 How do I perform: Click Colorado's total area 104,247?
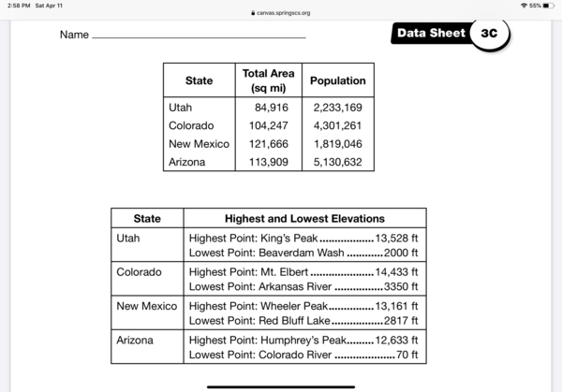click(x=268, y=126)
